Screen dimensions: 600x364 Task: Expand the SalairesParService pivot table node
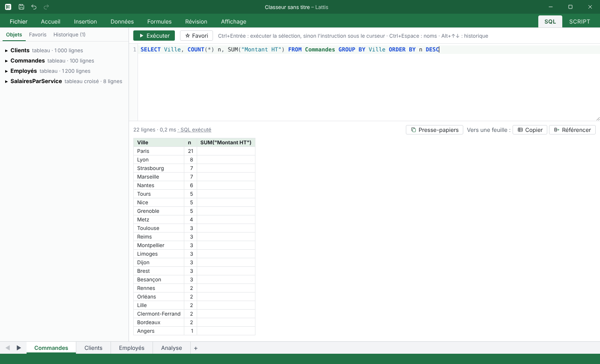[6, 81]
